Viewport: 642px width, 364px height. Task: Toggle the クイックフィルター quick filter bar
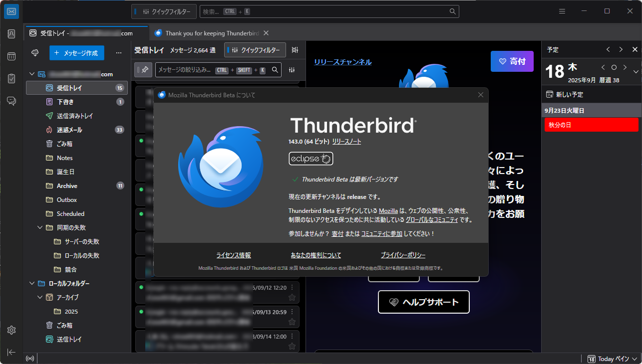(x=255, y=50)
